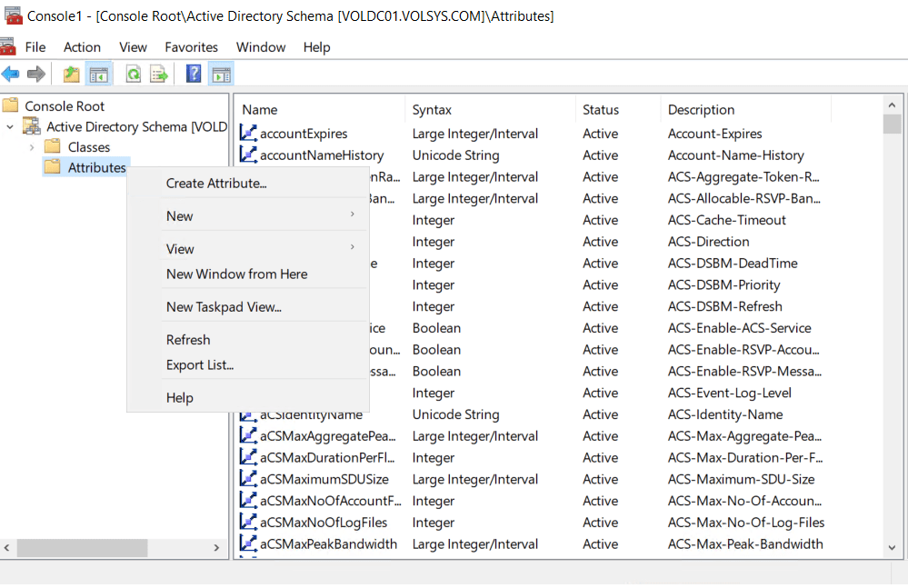
Task: Select Export List... in the context menu
Action: tap(200, 365)
